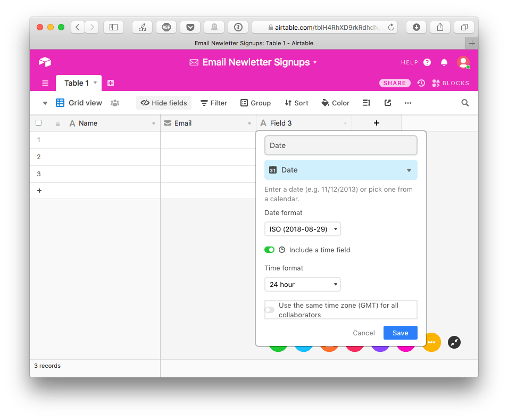The height and width of the screenshot is (420, 508).
Task: Open Safari downloads icon
Action: [x=417, y=27]
